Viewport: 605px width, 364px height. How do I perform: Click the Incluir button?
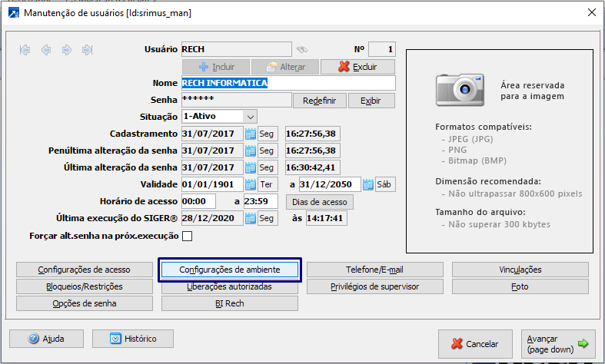[216, 67]
